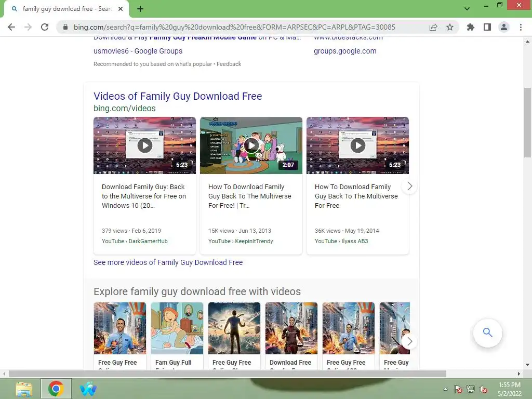Play the Ilyass AB3 video
Viewport: 532px width, 399px height.
point(357,145)
